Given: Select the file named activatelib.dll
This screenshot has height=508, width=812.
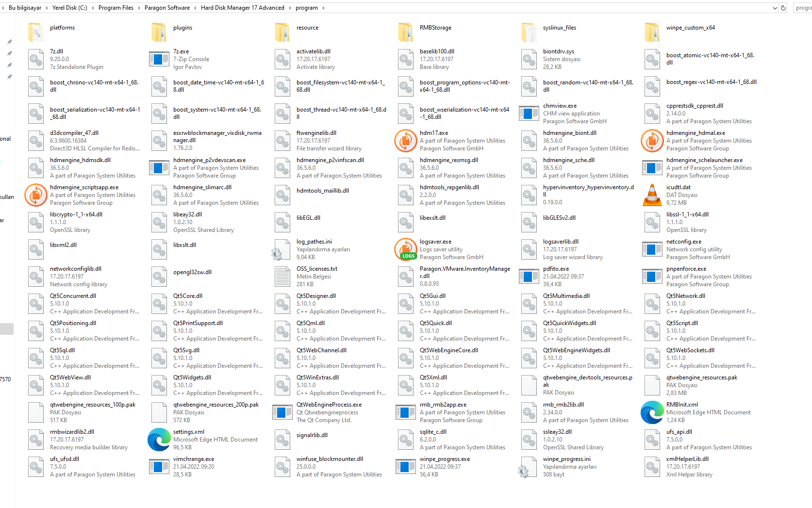Looking at the screenshot, I should point(314,51).
